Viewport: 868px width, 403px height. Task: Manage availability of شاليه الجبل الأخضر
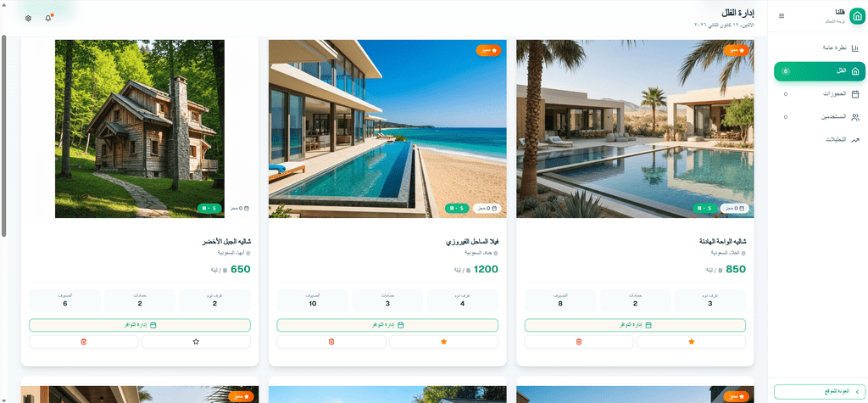(x=140, y=326)
